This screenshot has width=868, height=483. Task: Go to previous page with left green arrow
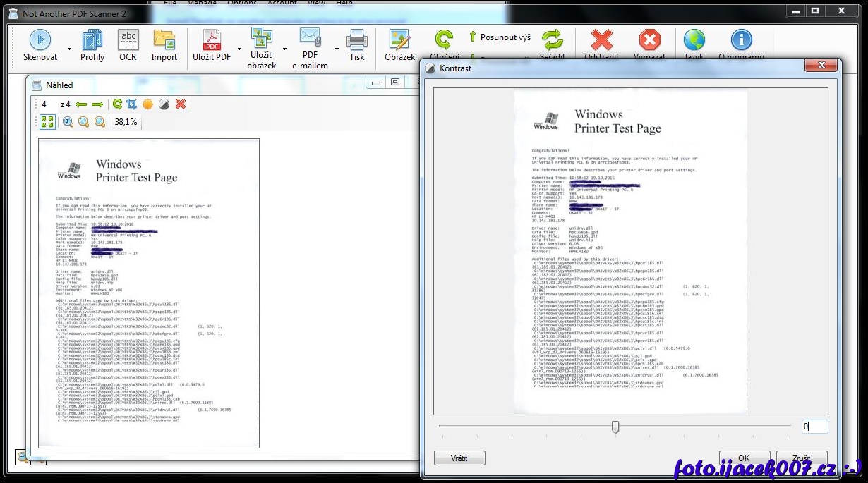pos(81,104)
